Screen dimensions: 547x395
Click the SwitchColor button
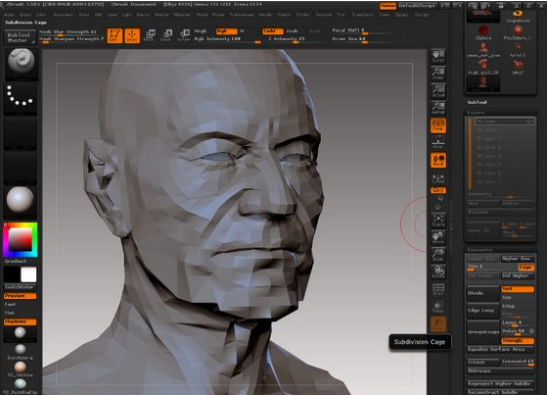[20, 287]
